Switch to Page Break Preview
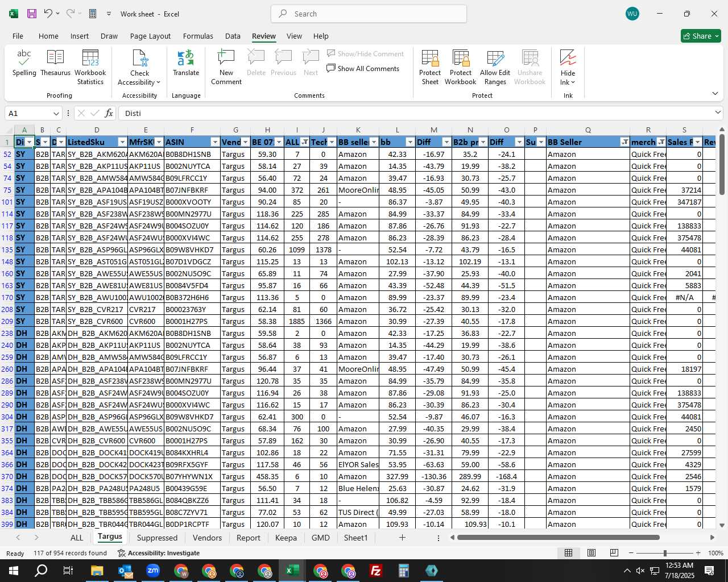 coord(614,553)
